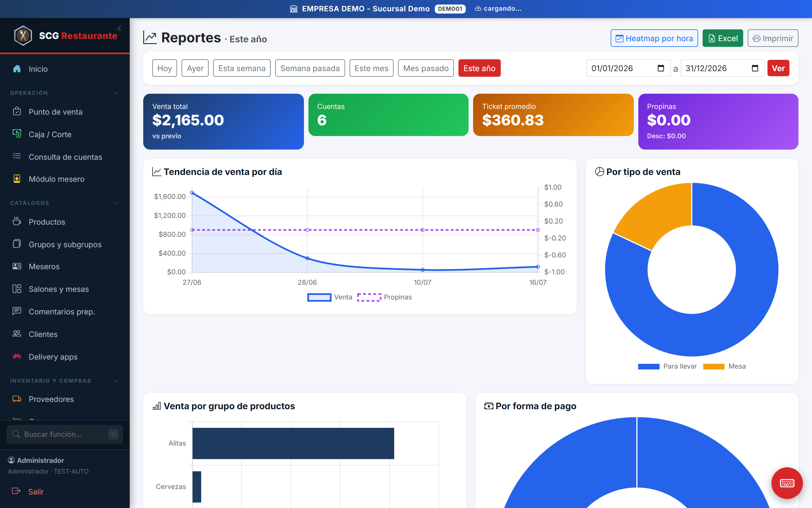Focus the Buscar función search field
Image resolution: width=812 pixels, height=508 pixels.
(x=65, y=434)
